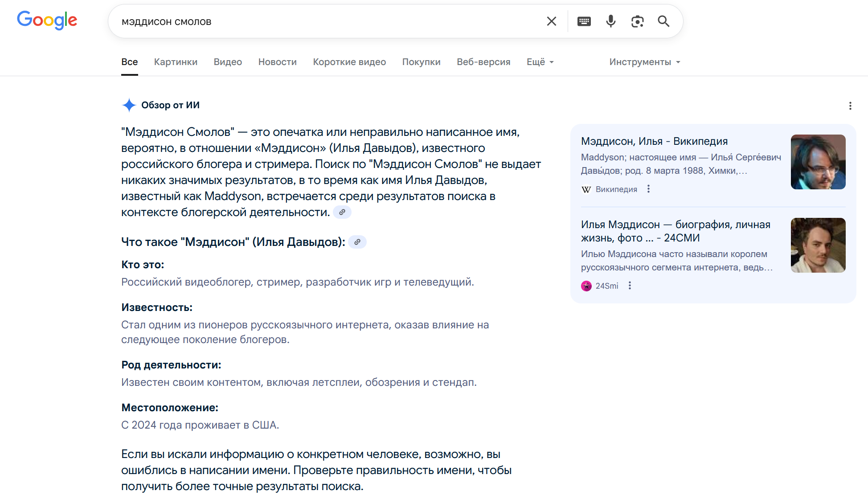This screenshot has height=503, width=868.
Task: Start voice search with microphone icon
Action: click(x=610, y=21)
